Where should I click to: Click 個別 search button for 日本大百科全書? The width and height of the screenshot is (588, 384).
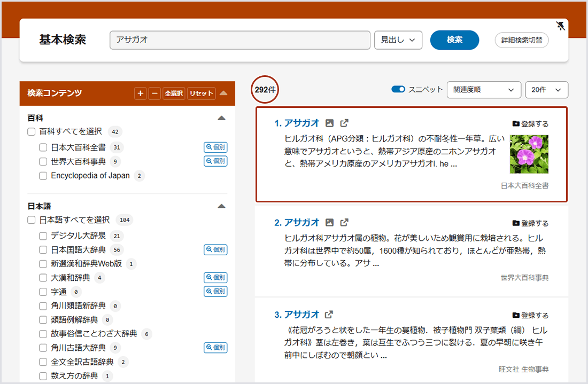pos(215,147)
